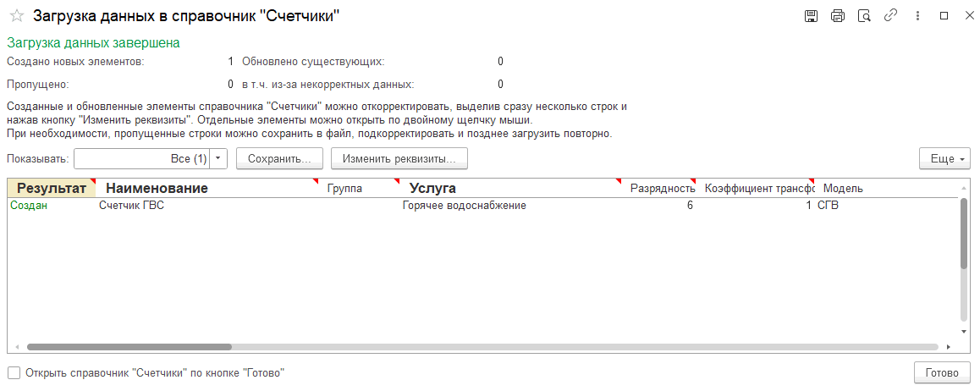Maximize the window
The width and height of the screenshot is (980, 391).
[x=944, y=16]
